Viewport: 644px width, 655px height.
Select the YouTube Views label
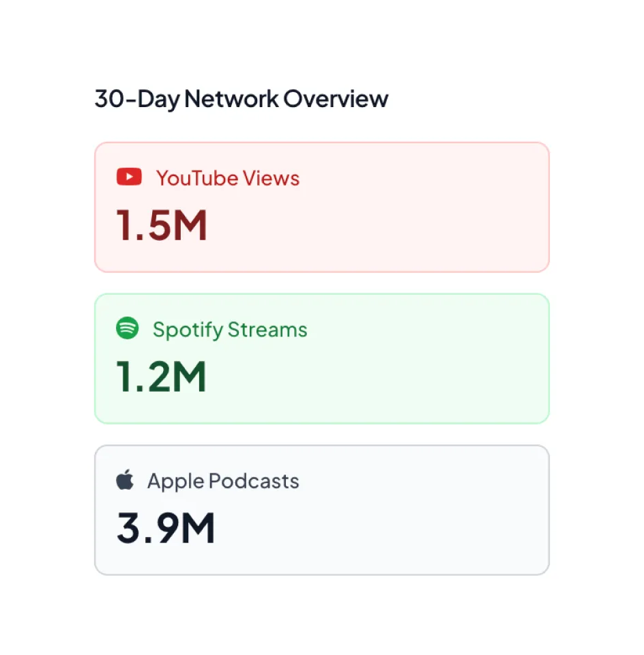pos(228,178)
